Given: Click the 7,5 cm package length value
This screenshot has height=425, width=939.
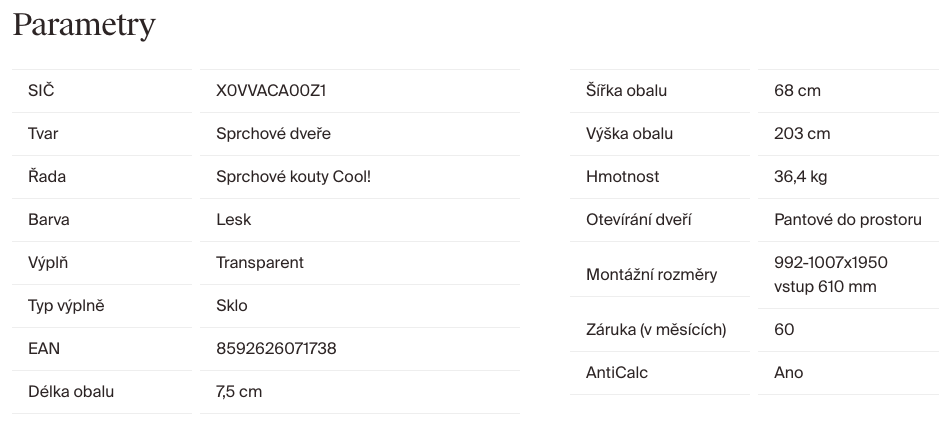Looking at the screenshot, I should (239, 392).
